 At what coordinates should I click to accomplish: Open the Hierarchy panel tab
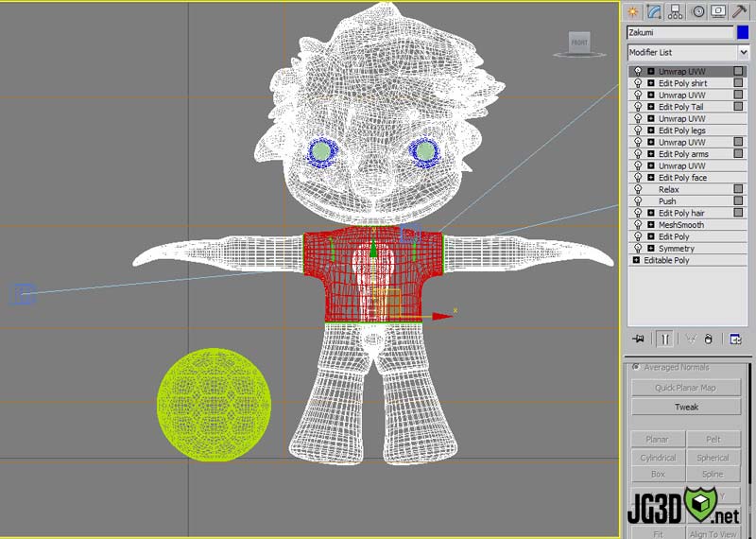coord(675,11)
